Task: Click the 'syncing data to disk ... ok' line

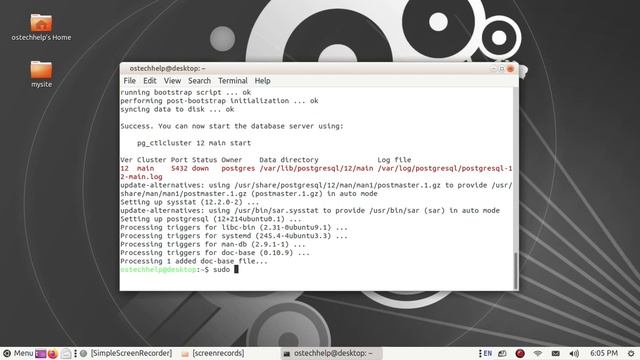Action: (x=177, y=109)
